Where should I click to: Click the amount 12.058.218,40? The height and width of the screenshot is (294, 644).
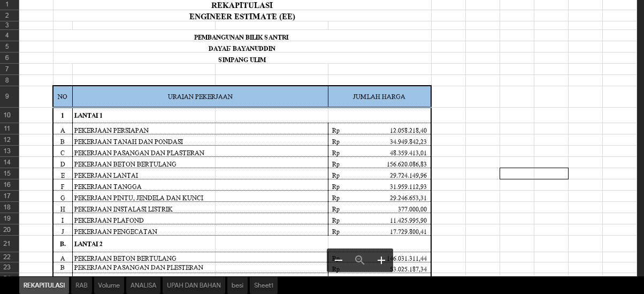pos(409,131)
